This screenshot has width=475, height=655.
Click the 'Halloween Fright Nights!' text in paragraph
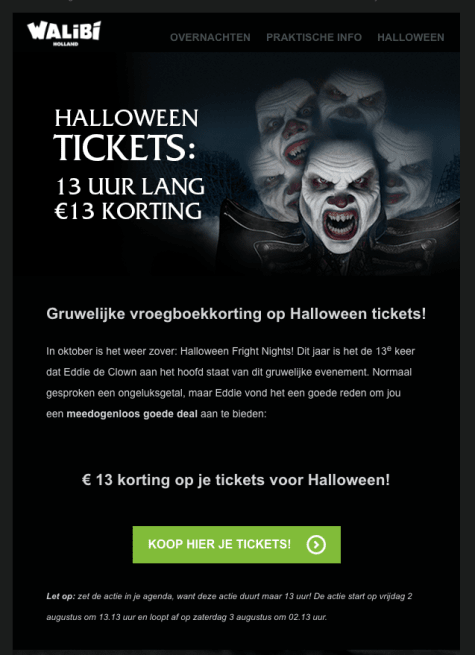click(237, 351)
